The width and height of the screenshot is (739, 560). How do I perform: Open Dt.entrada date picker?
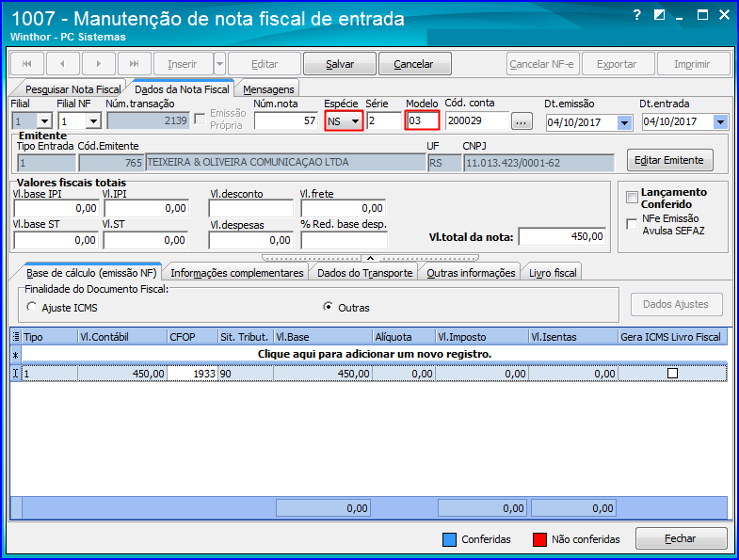(720, 122)
